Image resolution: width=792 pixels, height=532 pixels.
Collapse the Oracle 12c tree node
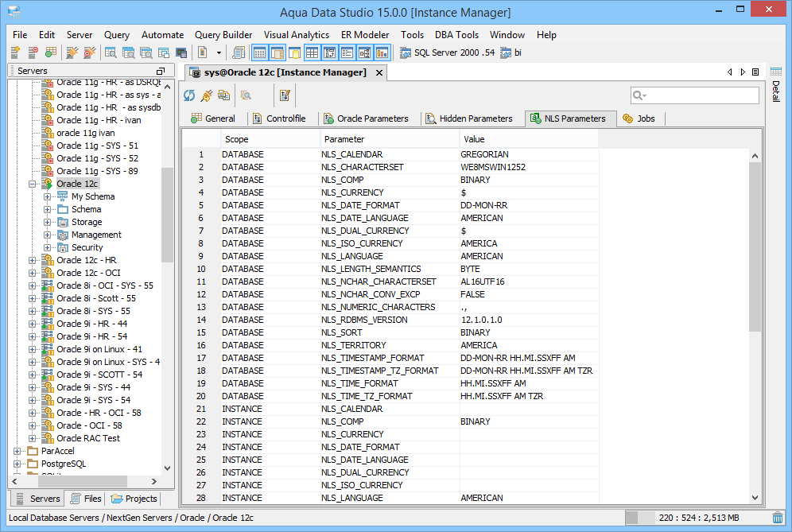[33, 184]
